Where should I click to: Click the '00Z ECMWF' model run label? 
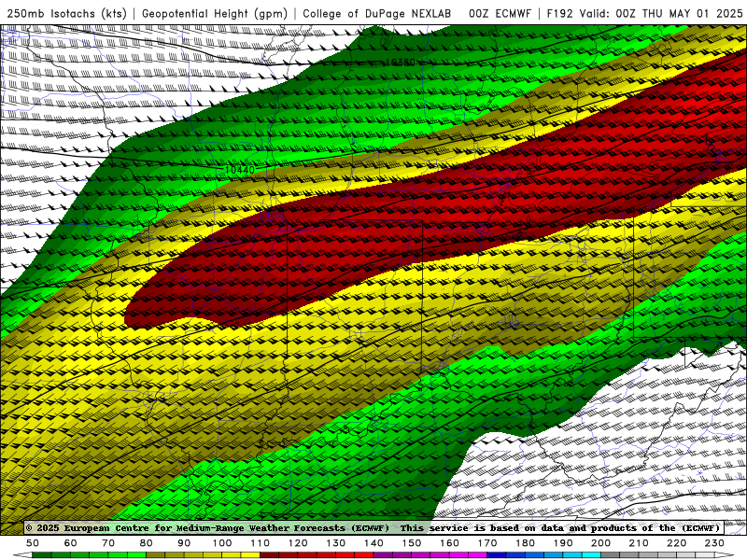(500, 13)
